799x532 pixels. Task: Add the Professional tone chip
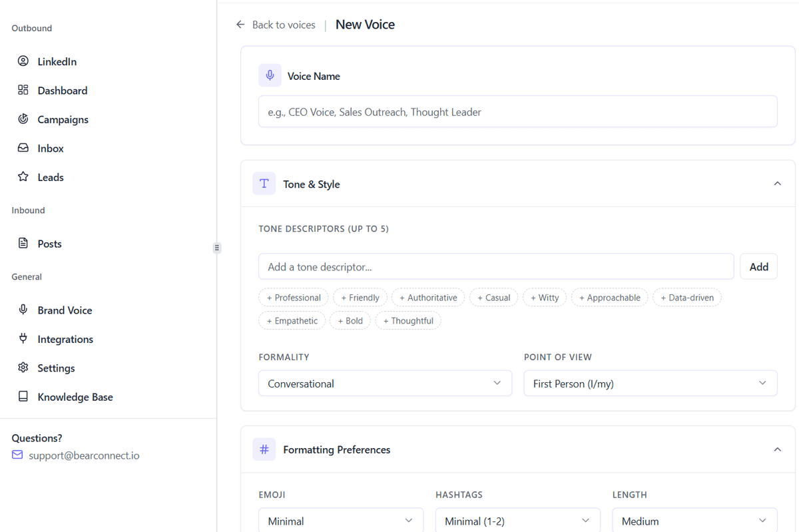[x=293, y=298]
